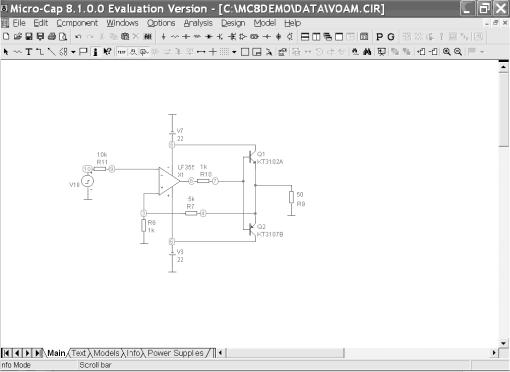
Task: Select the R11 10k resistor
Action: (100, 169)
